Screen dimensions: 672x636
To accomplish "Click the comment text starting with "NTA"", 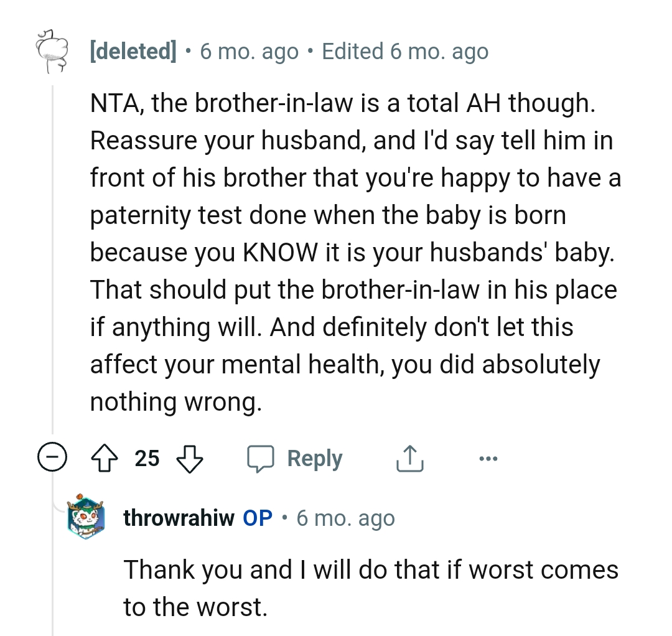I will pyautogui.click(x=355, y=252).
